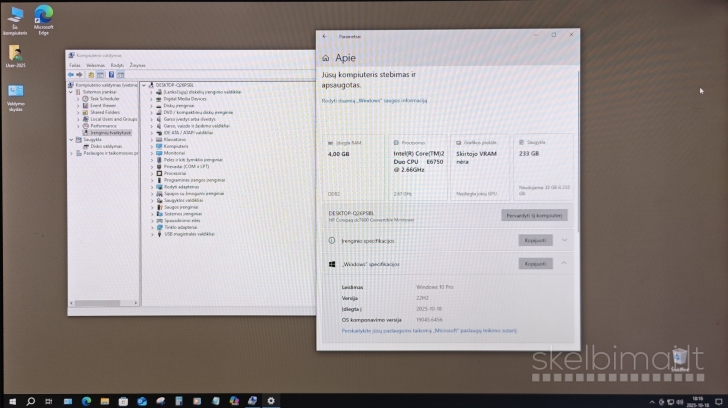Open the Failas menu
The image size is (728, 408).
coord(75,64)
